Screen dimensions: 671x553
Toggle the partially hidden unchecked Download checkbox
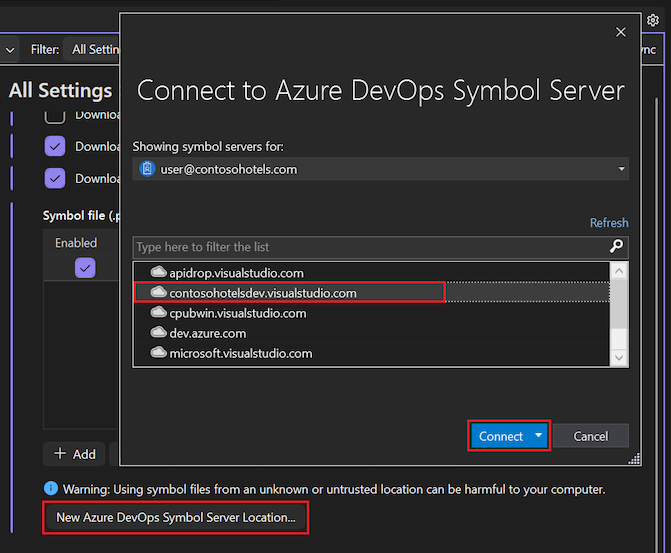coord(55,116)
